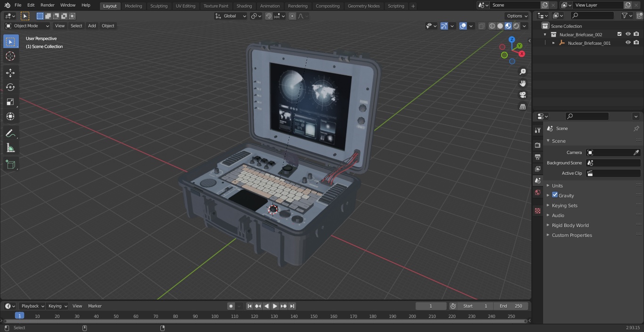Click the outliner search field
The width and height of the screenshot is (644, 332).
(x=592, y=16)
